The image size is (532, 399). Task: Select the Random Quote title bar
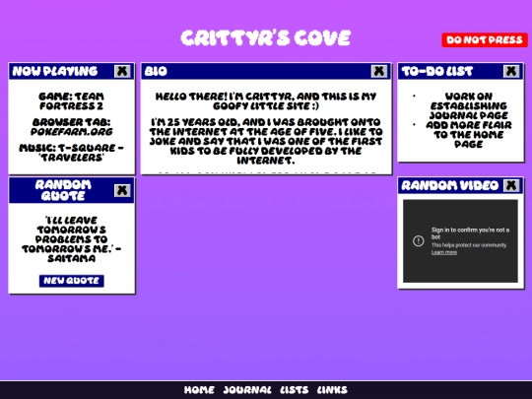click(72, 190)
